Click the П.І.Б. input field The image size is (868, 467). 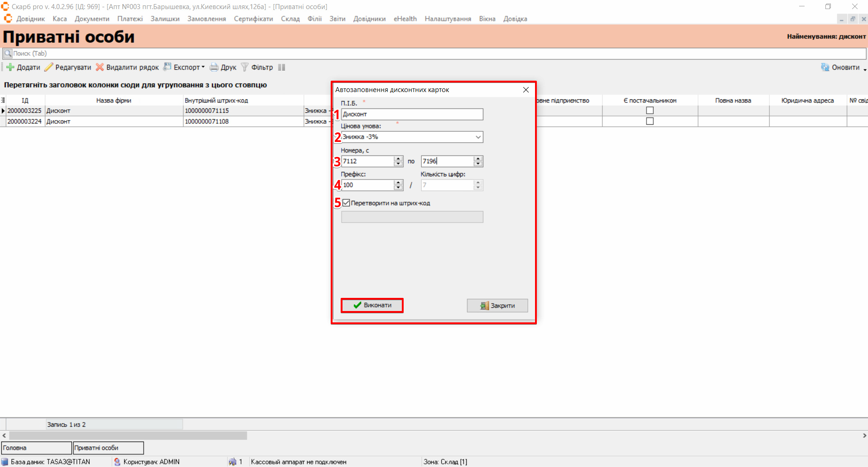(412, 114)
